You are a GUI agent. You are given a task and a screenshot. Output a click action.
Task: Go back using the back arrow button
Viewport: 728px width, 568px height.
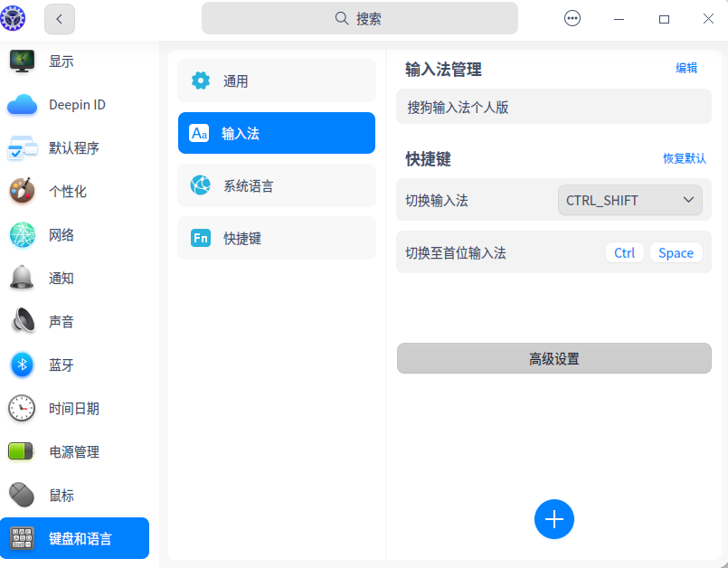click(x=60, y=18)
